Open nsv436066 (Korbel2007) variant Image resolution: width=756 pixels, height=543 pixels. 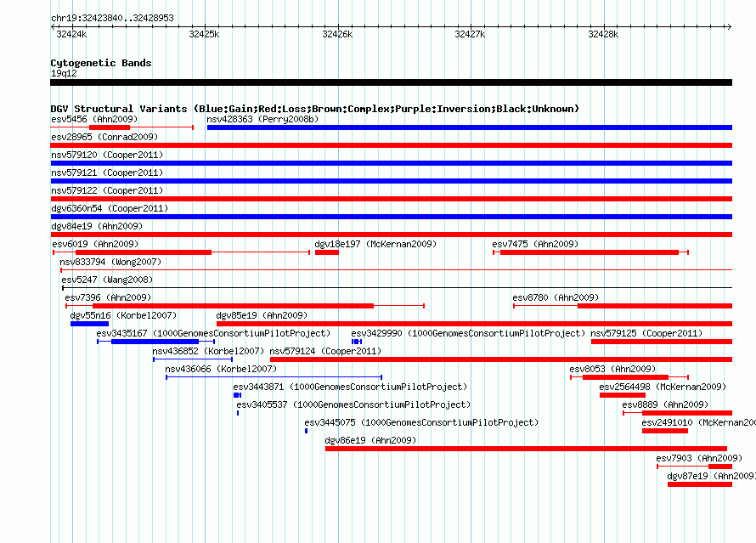click(221, 369)
